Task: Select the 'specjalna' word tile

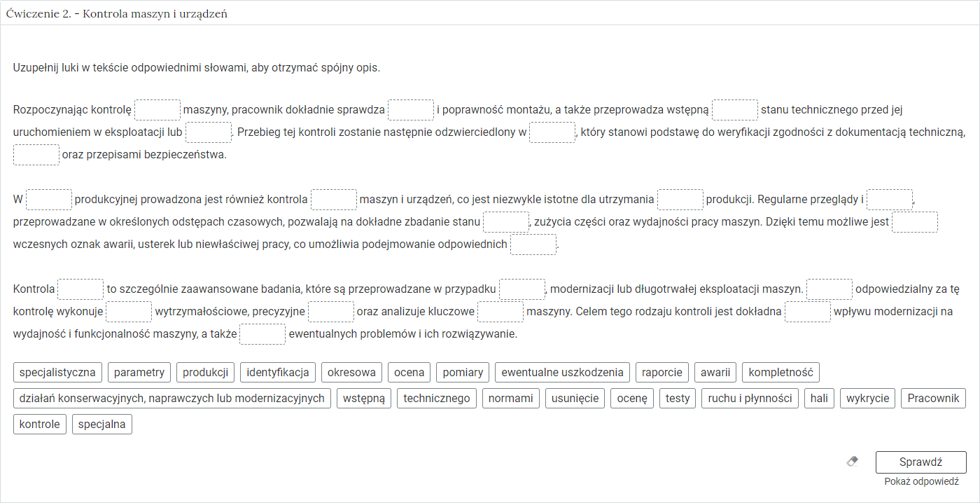Action: (x=102, y=425)
